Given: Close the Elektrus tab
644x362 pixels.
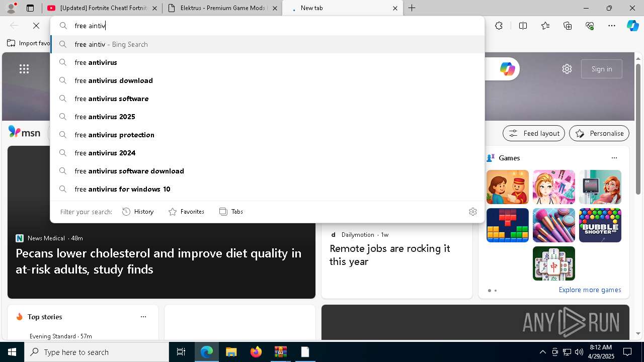Looking at the screenshot, I should coord(275,8).
